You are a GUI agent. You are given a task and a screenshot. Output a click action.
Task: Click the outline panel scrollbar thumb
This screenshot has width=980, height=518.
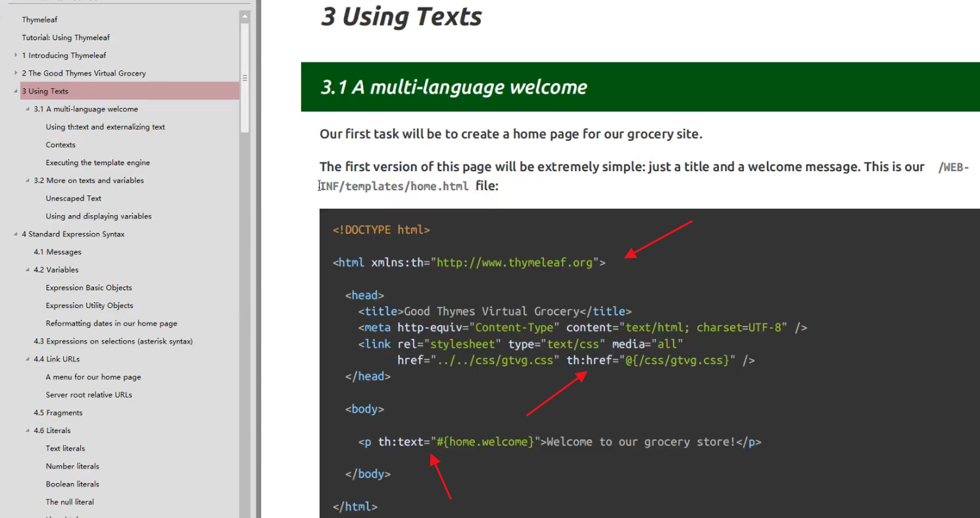tap(245, 78)
